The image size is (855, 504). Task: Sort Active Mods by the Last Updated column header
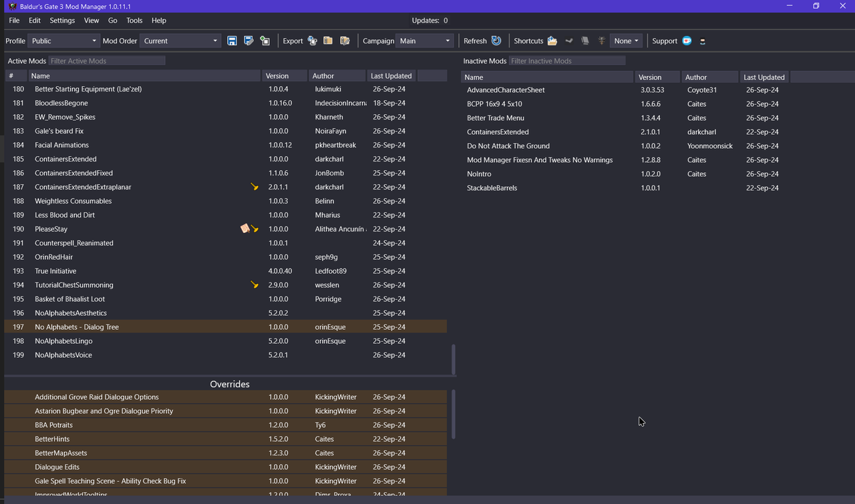(391, 75)
